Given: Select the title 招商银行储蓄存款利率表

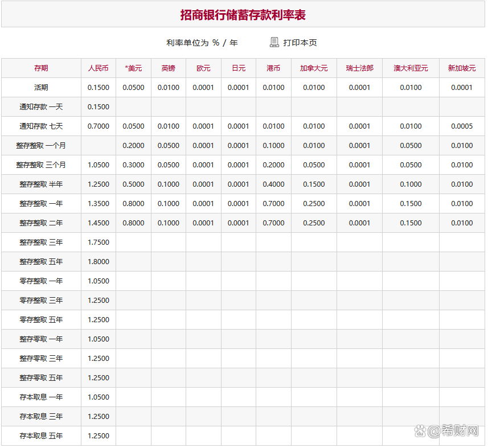Looking at the screenshot, I should 243,15.
